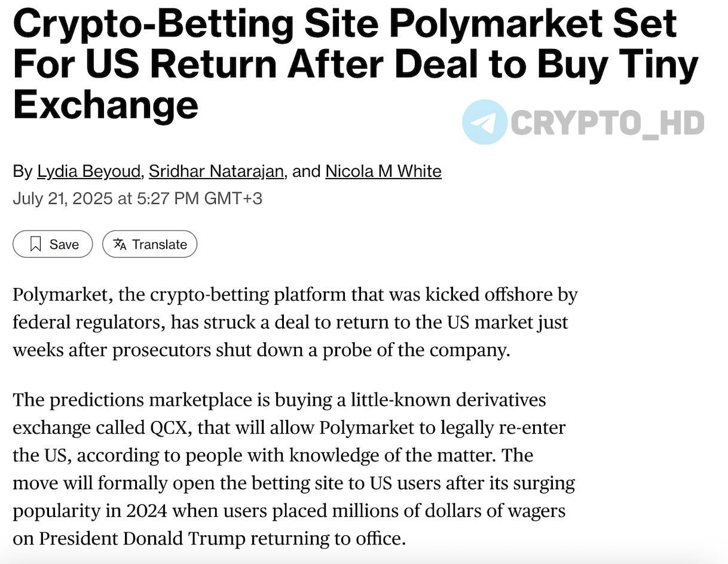Screen dimensions: 728x564
Task: Click the Telegram paper plane watermark icon
Action: pos(485,122)
